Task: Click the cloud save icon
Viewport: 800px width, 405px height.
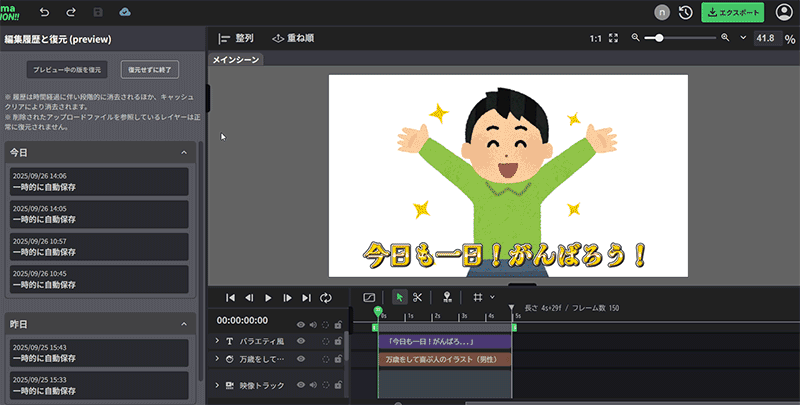Action: pos(125,12)
